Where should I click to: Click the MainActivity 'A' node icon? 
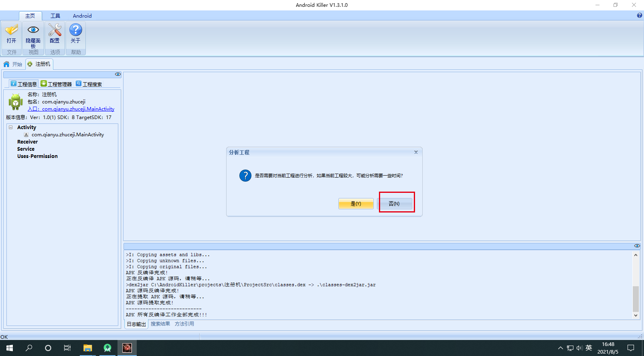pyautogui.click(x=26, y=135)
